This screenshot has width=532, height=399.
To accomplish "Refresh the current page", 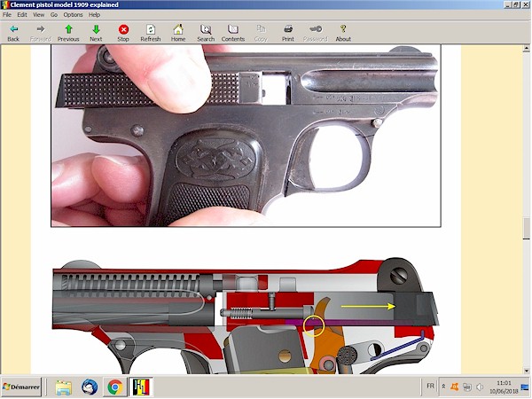I will [x=151, y=33].
